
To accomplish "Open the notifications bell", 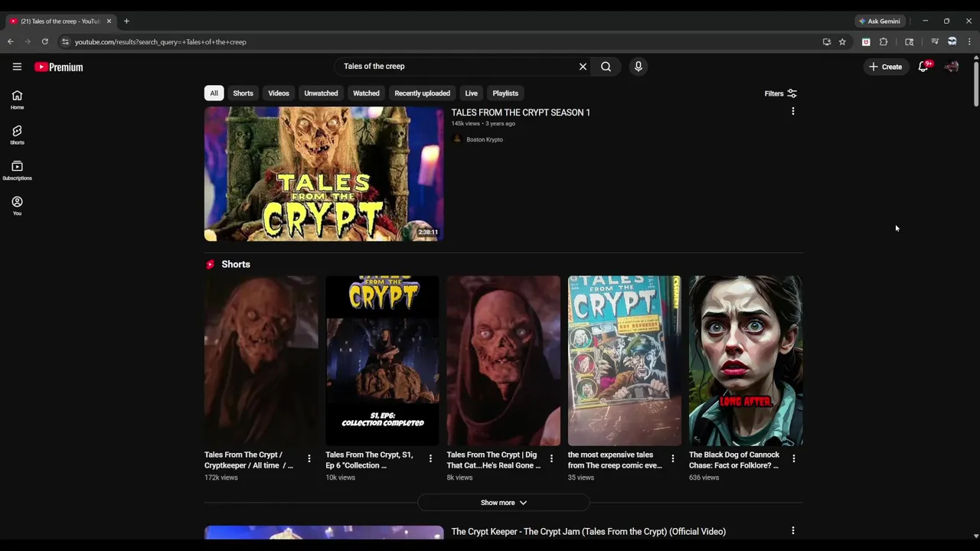I will point(923,67).
